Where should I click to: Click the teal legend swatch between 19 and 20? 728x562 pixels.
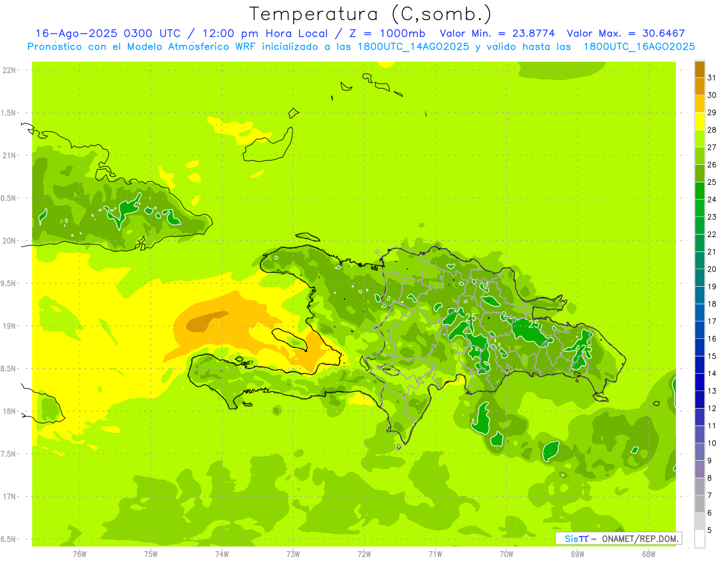click(699, 278)
